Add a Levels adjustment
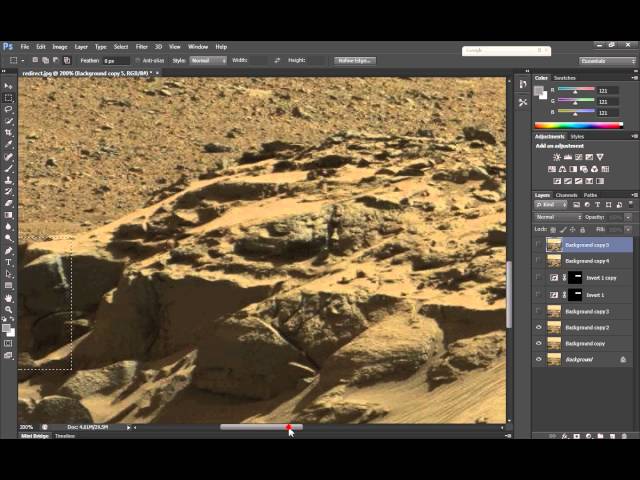 click(568, 157)
